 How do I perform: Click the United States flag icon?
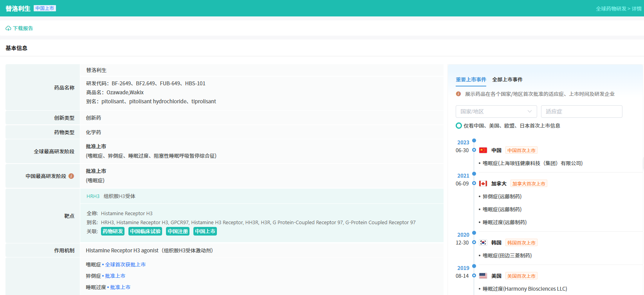click(483, 276)
